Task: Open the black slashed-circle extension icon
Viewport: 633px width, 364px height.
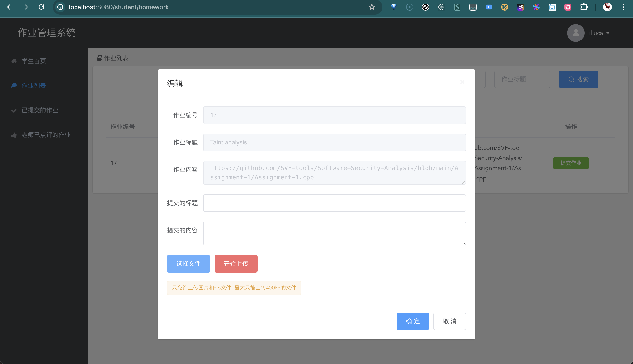Action: 425,7
